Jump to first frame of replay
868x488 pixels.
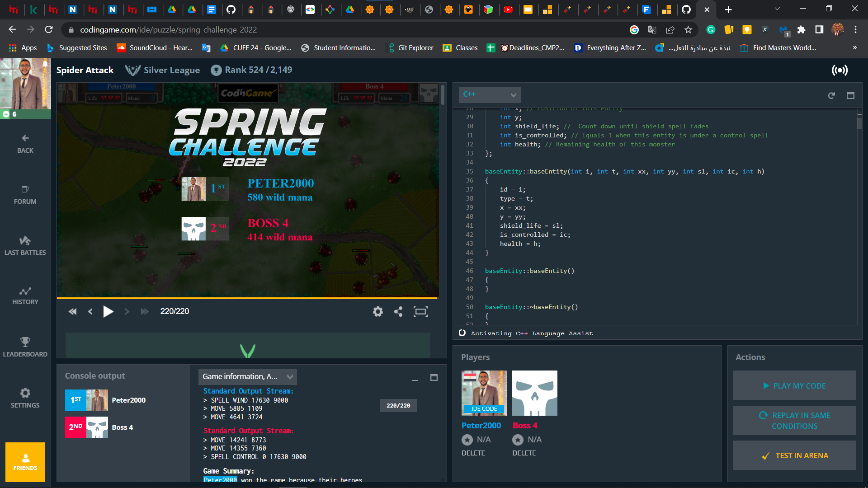tap(72, 311)
